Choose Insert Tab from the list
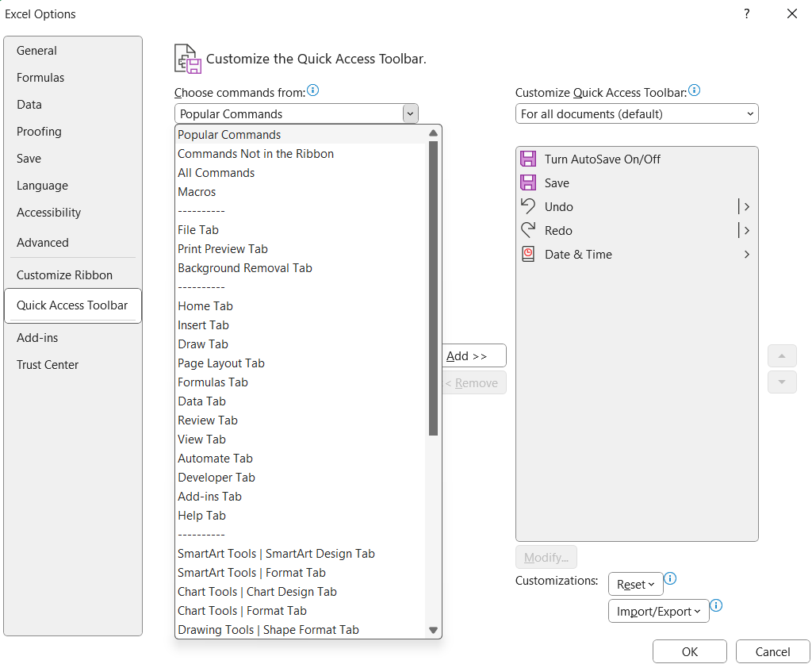 point(301,325)
